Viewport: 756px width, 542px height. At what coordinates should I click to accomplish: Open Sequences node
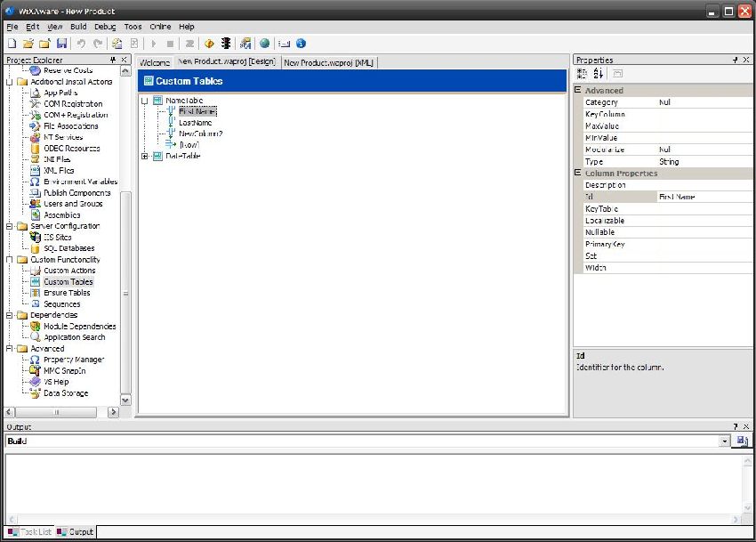click(x=61, y=304)
